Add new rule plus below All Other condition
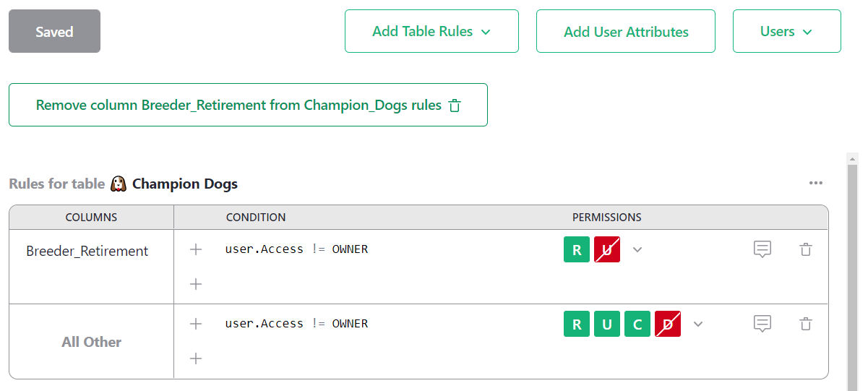 coord(195,358)
